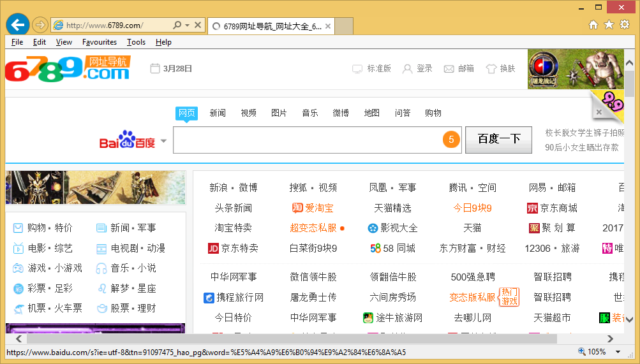The width and height of the screenshot is (640, 364).
Task: Expand the address bar history dropdown
Action: [187, 25]
